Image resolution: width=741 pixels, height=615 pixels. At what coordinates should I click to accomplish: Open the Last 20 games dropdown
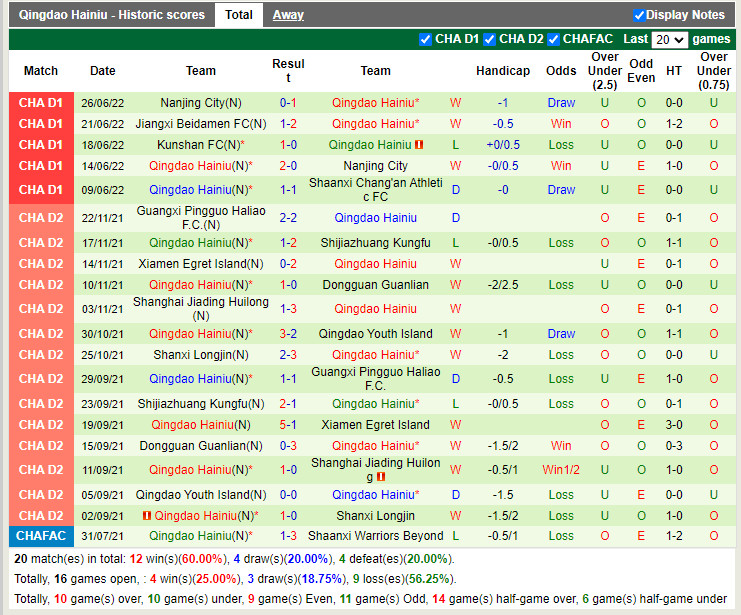pyautogui.click(x=669, y=40)
